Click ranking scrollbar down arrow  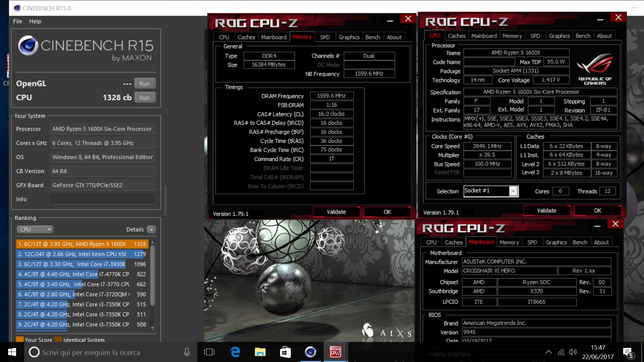pyautogui.click(x=153, y=328)
